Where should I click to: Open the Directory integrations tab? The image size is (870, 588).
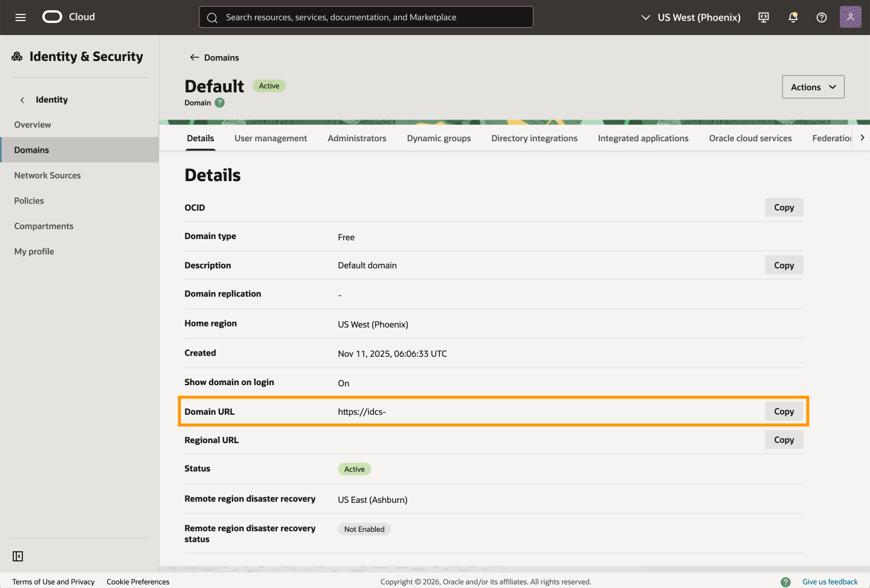[x=535, y=138]
